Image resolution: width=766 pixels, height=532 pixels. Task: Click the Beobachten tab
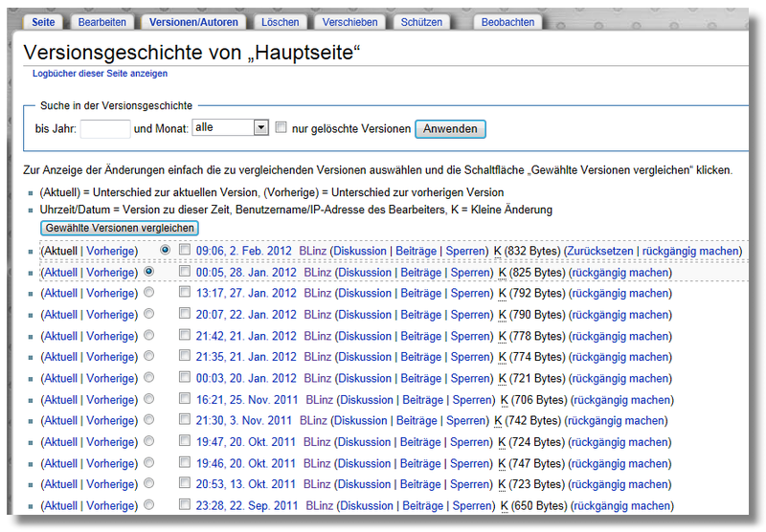coord(507,22)
